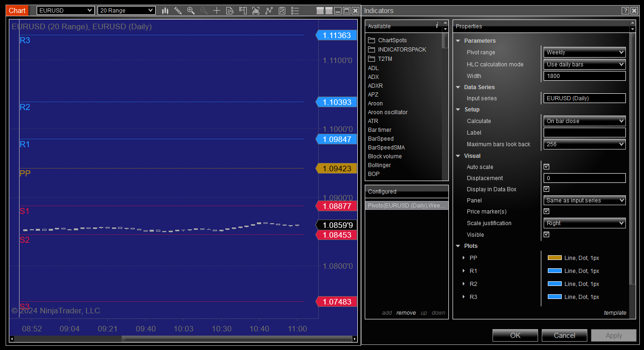Open the bar type chart style icon
This screenshot has height=350, width=644.
point(165,10)
